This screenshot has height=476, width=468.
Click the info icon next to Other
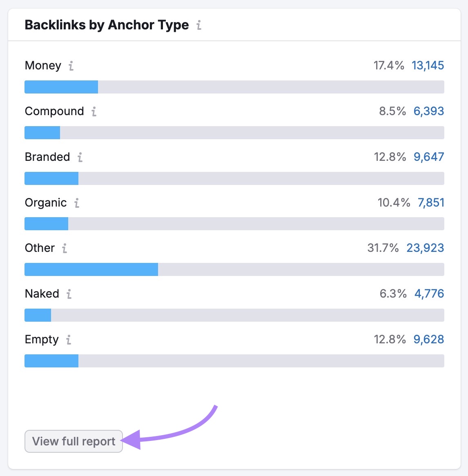[64, 248]
